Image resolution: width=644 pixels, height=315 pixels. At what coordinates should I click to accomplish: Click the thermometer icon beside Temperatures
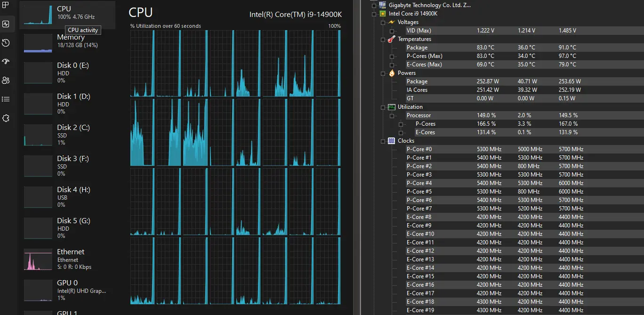[391, 39]
